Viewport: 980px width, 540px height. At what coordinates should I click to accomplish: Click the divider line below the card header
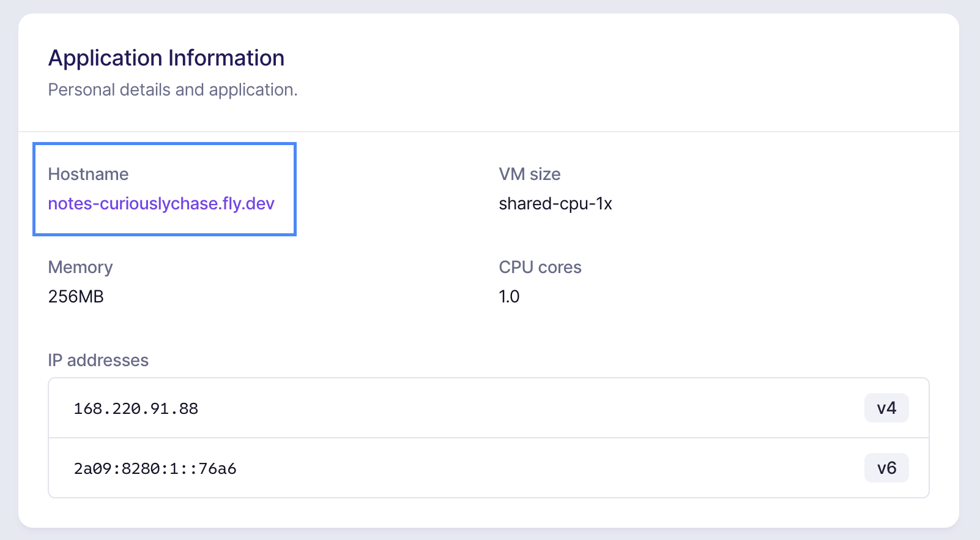(489, 132)
